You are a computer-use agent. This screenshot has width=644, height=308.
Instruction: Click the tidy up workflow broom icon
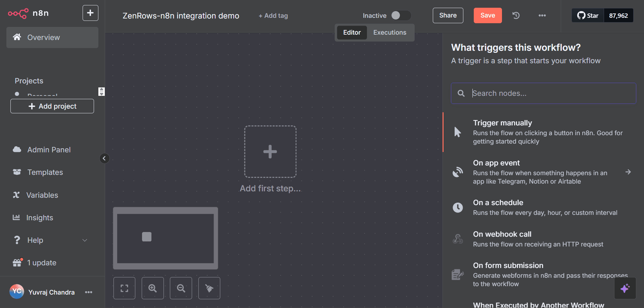(x=209, y=288)
